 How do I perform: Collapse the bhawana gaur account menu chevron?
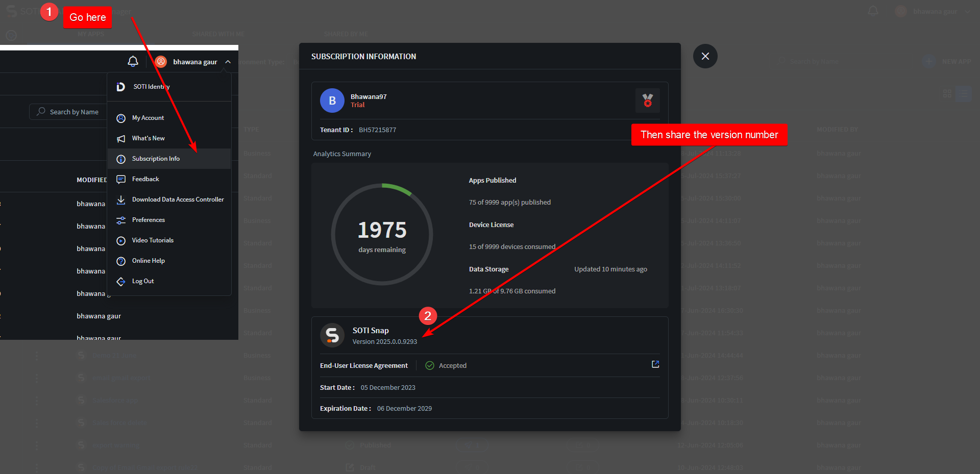(x=228, y=62)
